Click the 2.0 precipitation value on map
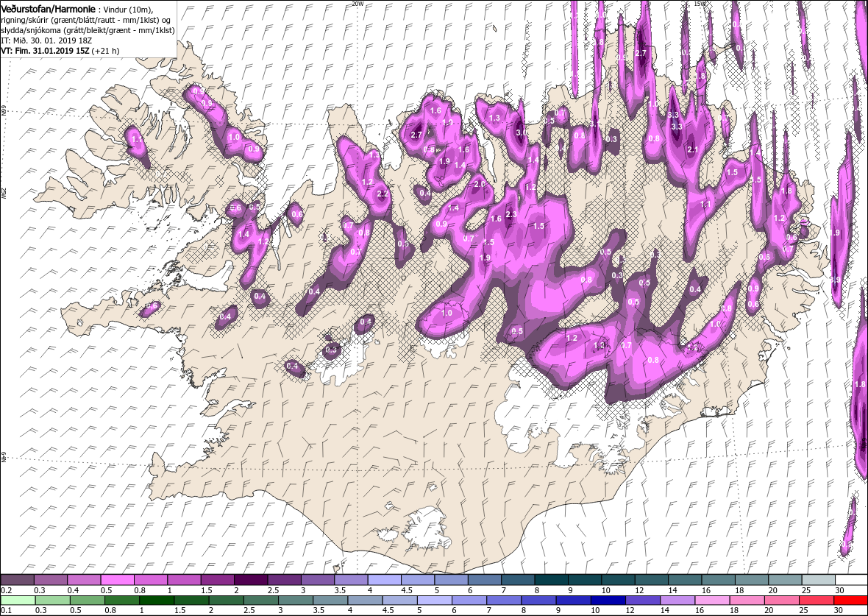 [480, 184]
